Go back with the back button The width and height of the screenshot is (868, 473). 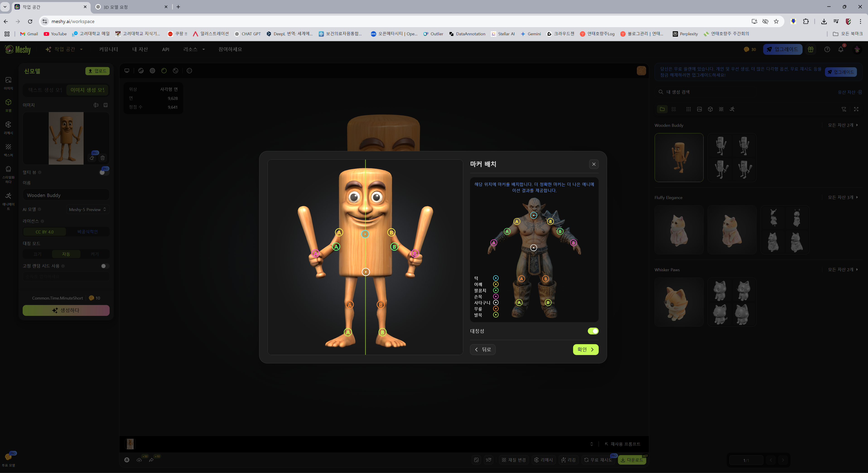point(482,350)
